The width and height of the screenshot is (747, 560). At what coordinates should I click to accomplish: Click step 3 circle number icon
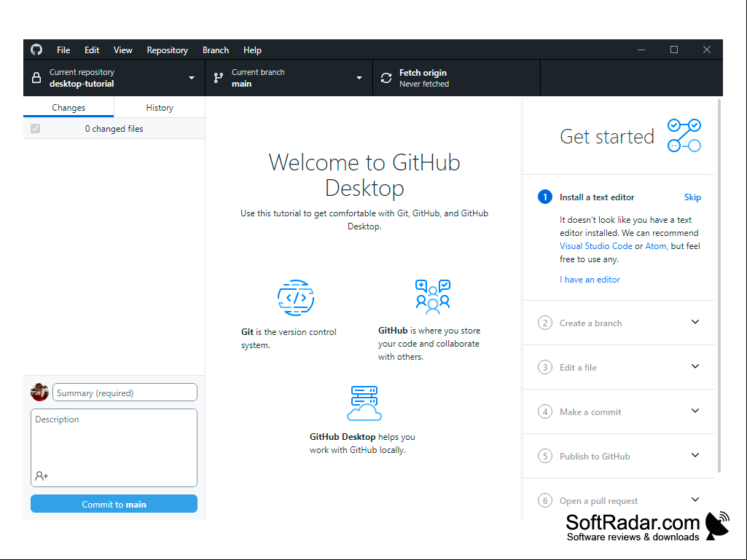[544, 367]
